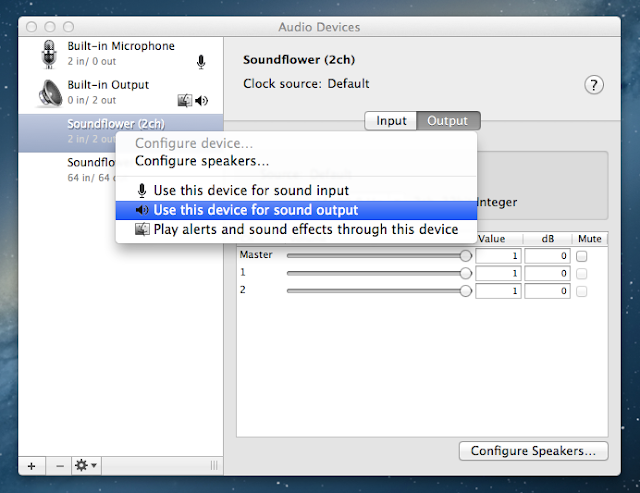Toggle Mute checkbox for channel 2
This screenshot has width=640, height=493.
click(582, 291)
